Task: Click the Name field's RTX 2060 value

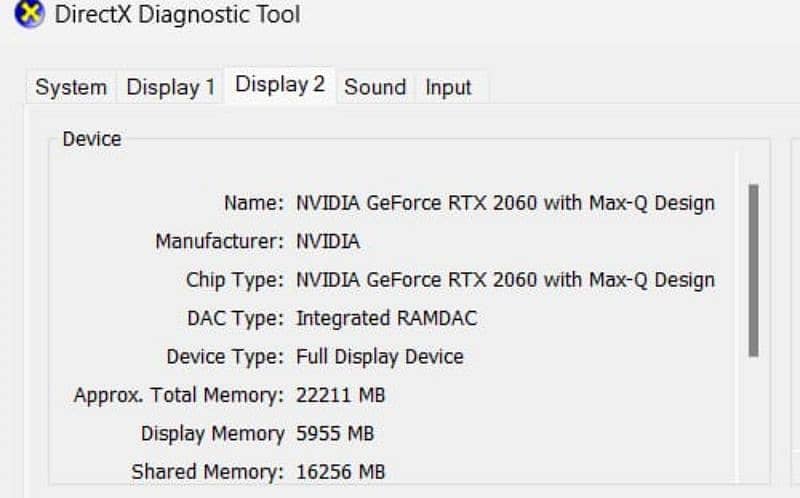Action: click(505, 203)
